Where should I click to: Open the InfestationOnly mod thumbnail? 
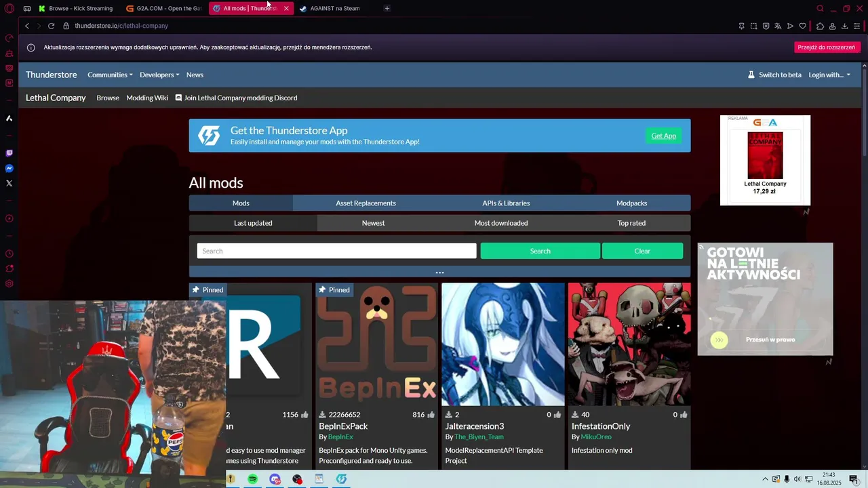[x=629, y=344]
